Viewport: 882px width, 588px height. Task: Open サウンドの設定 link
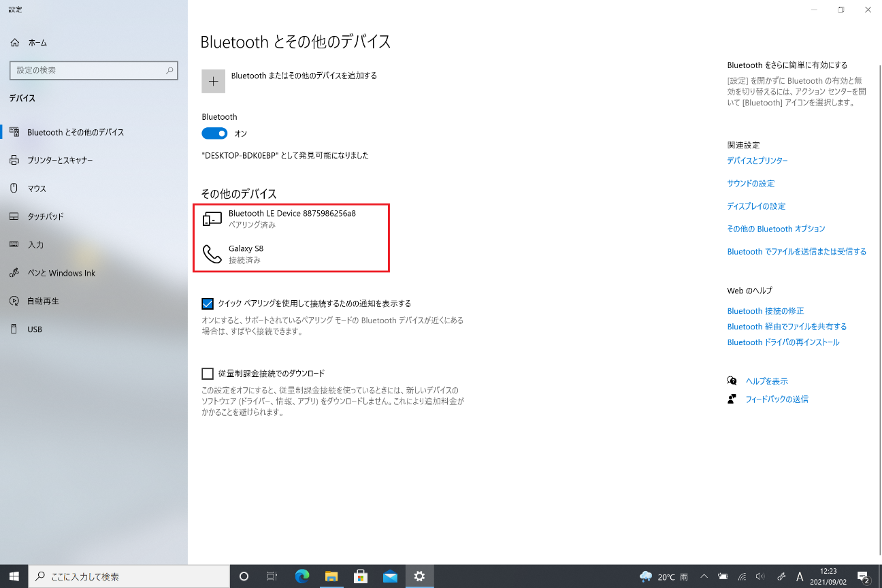coord(751,184)
